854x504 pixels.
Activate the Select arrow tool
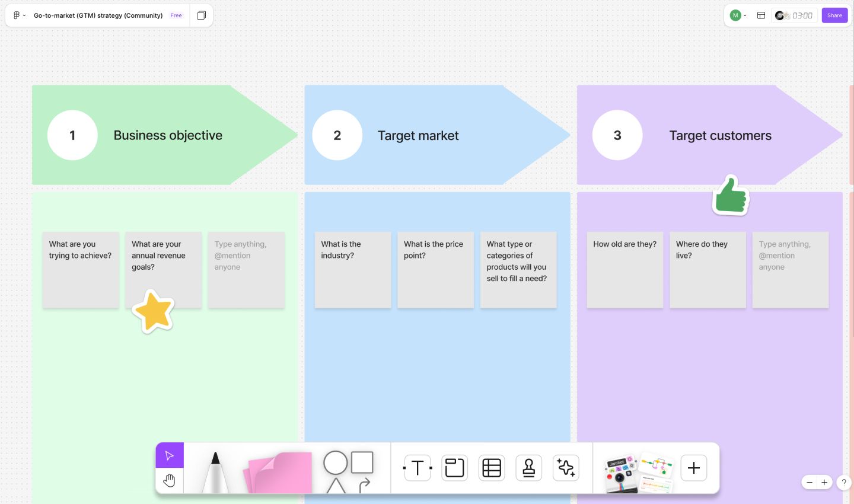[170, 455]
